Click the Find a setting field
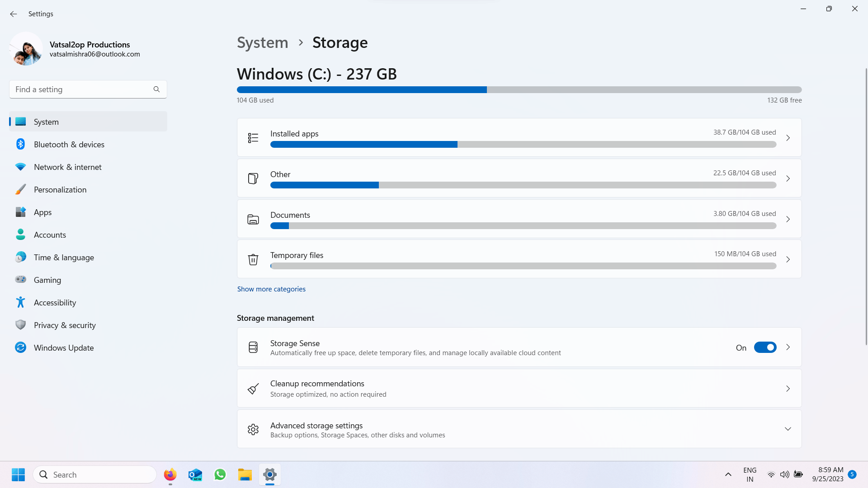Screen dimensions: 868x488 [88, 89]
